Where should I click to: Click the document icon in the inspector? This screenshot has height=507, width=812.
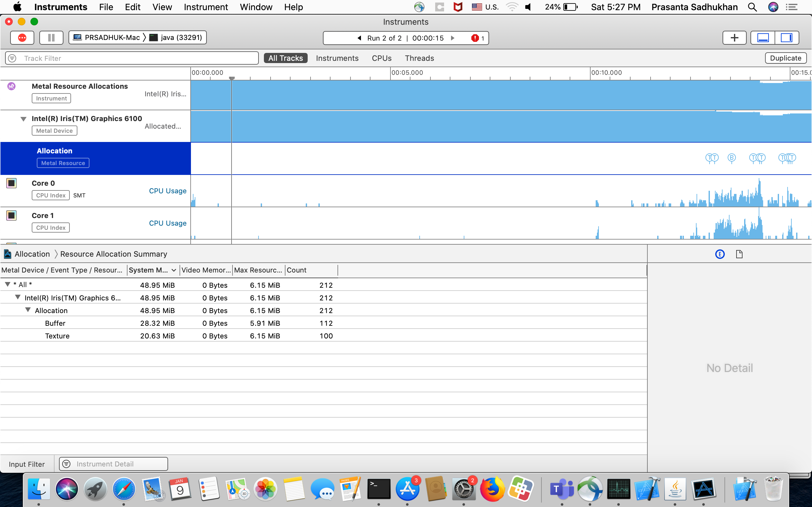coord(739,254)
